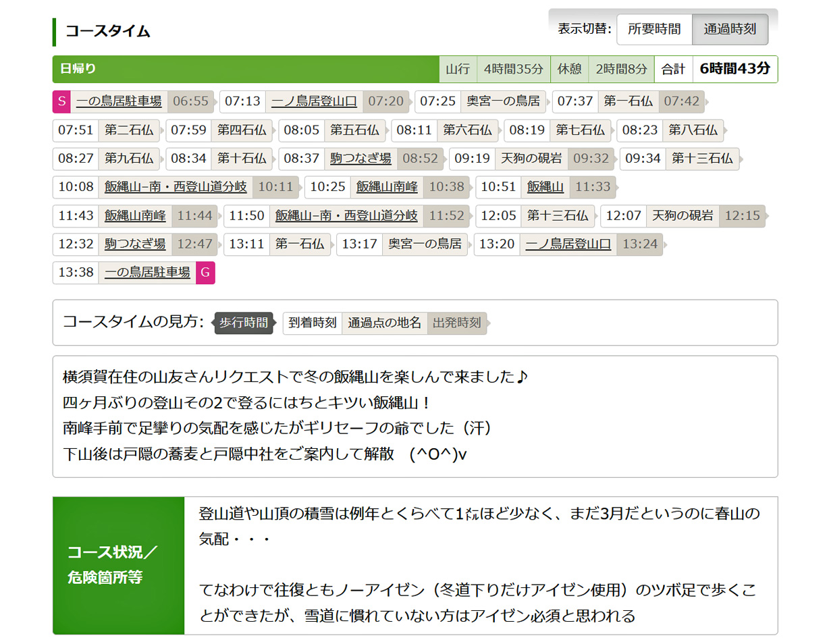Open 飯縄山南峰 link at 10:25 arrival
The width and height of the screenshot is (827, 644).
pos(387,187)
